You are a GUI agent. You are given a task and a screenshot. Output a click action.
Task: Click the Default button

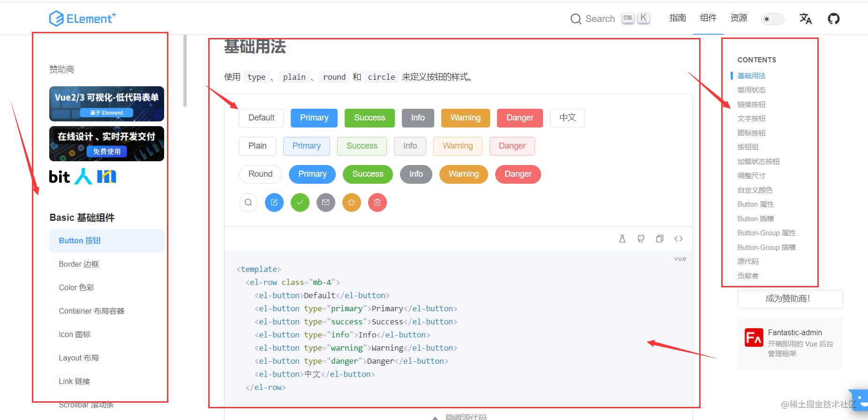click(x=262, y=118)
